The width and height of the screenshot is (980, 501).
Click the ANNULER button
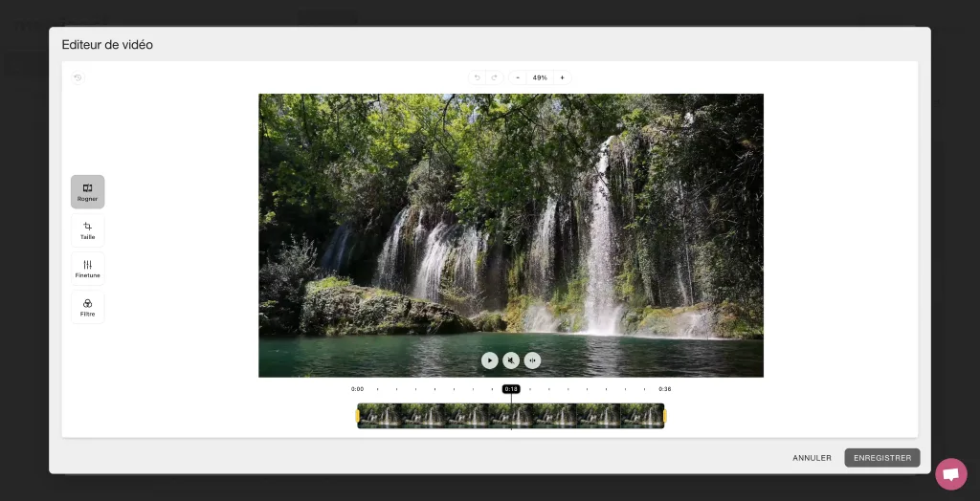[812, 458]
